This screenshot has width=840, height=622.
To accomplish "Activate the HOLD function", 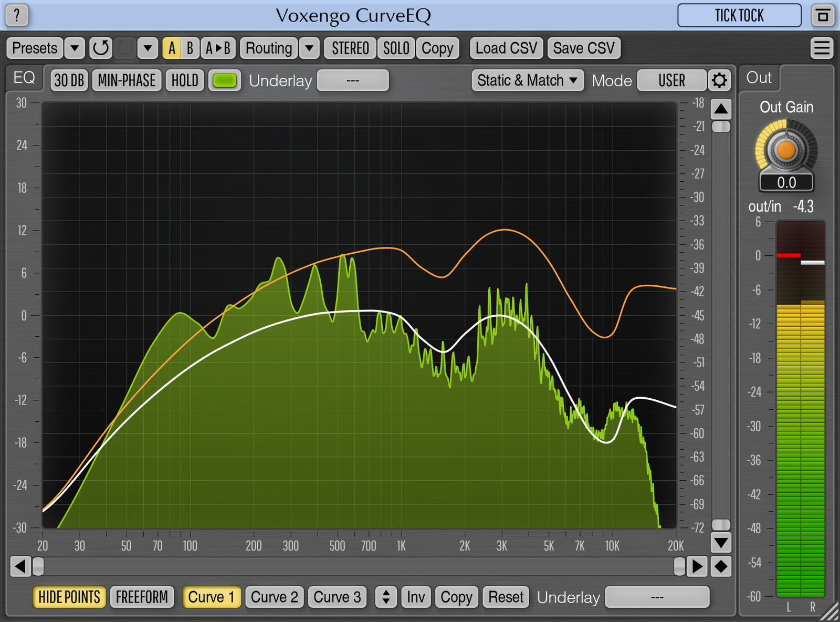I will pos(184,80).
